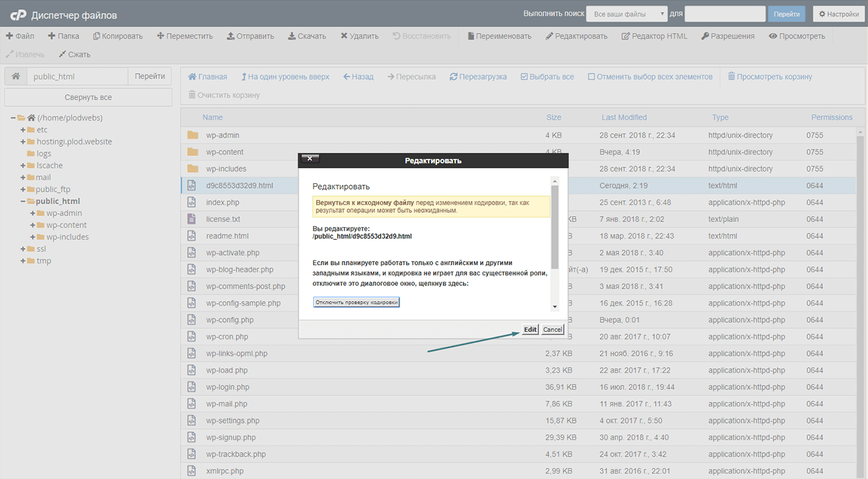Click the cPanel logo icon
Image resolution: width=868 pixels, height=479 pixels.
coord(18,15)
